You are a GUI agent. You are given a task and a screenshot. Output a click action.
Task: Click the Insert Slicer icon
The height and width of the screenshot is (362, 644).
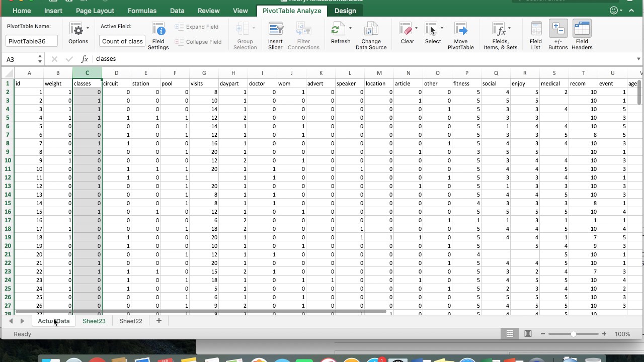click(275, 36)
